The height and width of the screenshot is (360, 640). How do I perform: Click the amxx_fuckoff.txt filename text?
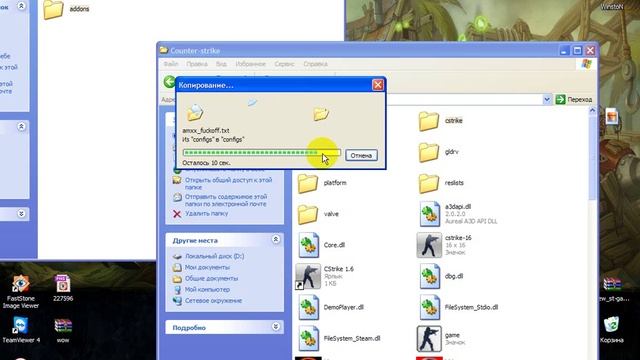[206, 131]
